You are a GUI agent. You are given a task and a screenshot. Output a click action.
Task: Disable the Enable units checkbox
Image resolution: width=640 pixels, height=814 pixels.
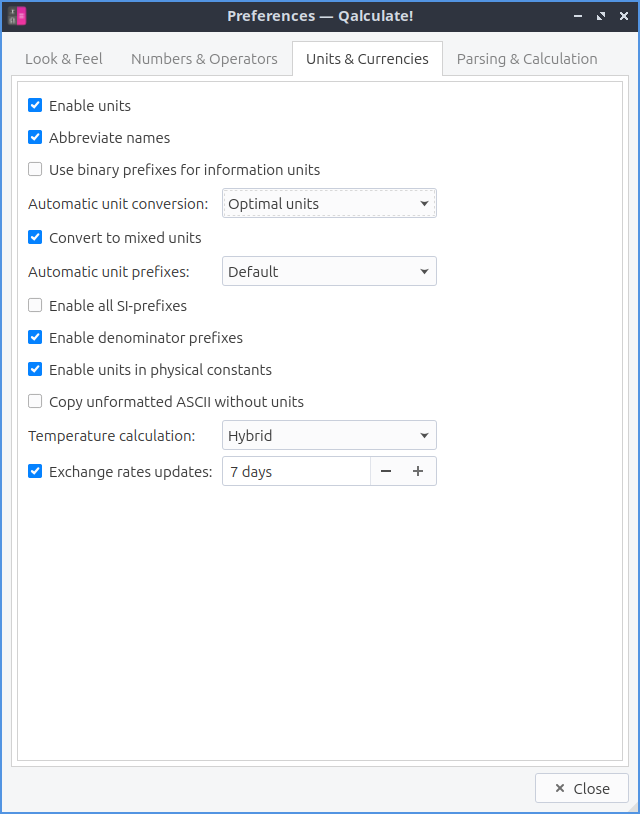click(x=35, y=106)
